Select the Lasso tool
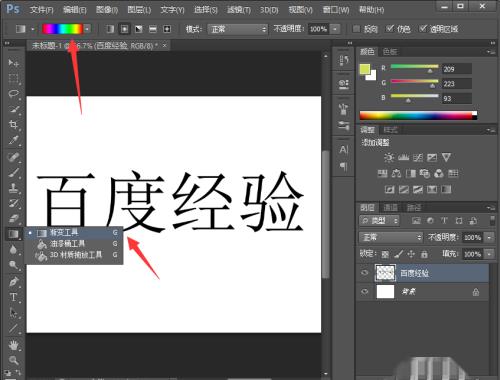 point(13,94)
